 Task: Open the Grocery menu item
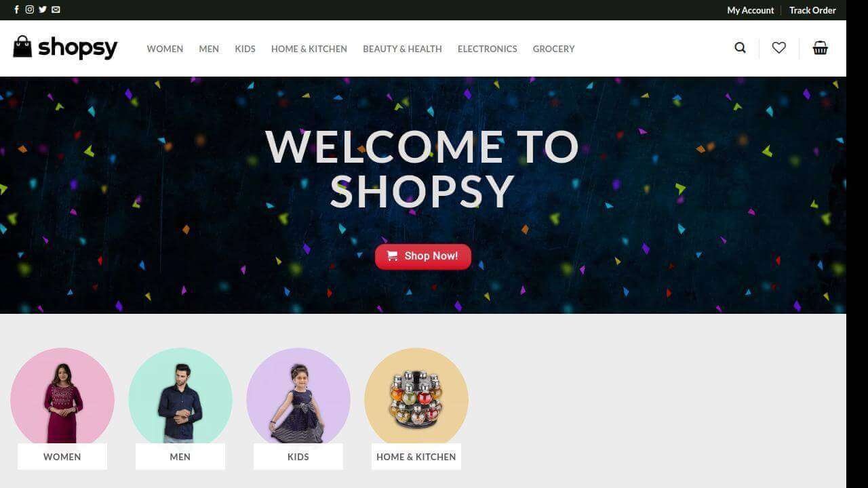click(x=553, y=49)
